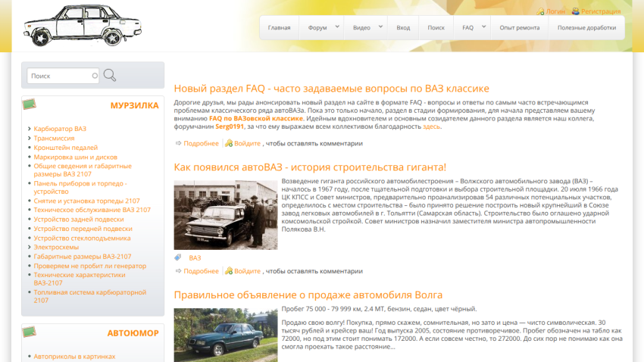Image resolution: width=644 pixels, height=362 pixels.
Task: Open Правильное объявление о продаже Волга title
Action: [308, 295]
